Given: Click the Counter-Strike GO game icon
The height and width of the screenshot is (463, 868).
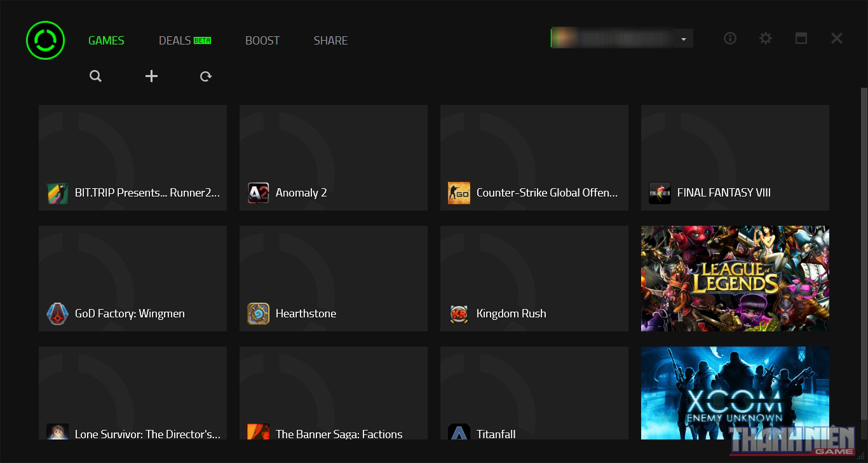Looking at the screenshot, I should pyautogui.click(x=459, y=193).
